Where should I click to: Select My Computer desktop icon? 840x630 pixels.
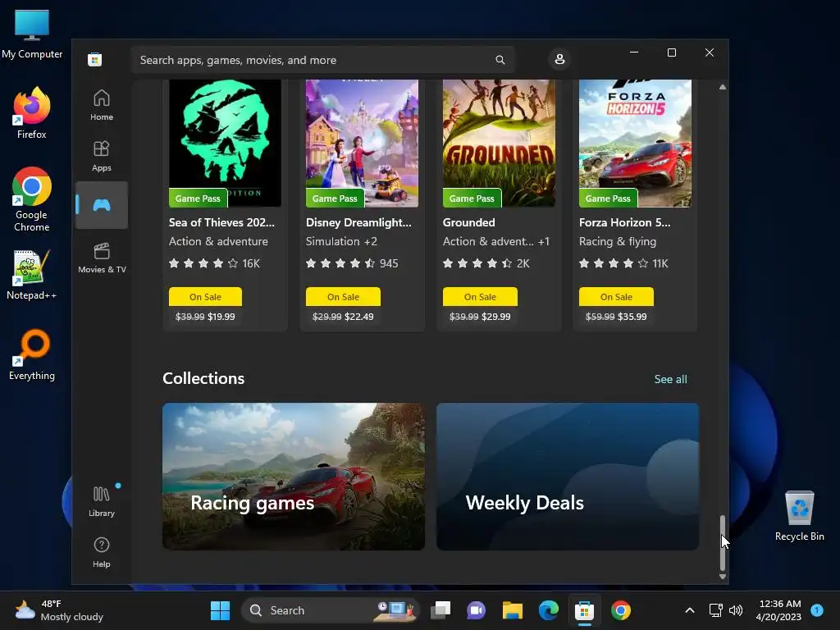click(32, 33)
